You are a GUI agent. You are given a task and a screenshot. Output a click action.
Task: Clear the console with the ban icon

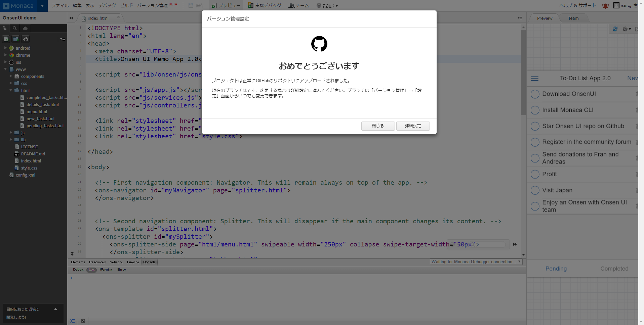tap(83, 321)
